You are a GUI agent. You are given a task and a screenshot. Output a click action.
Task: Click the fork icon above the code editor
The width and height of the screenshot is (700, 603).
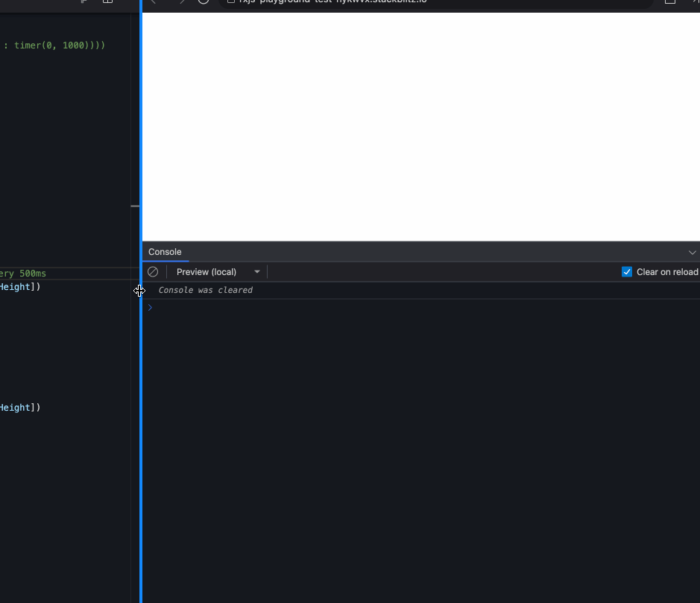click(x=84, y=2)
